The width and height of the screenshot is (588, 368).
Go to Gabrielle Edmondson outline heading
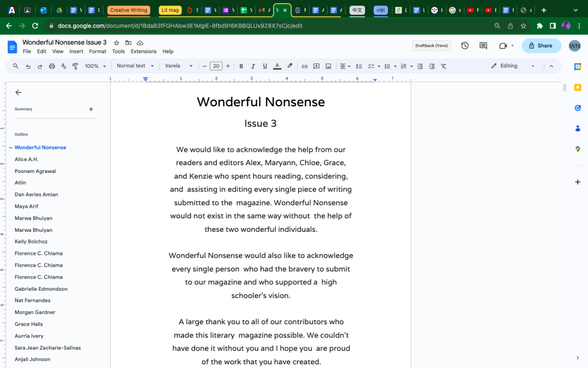coord(41,289)
